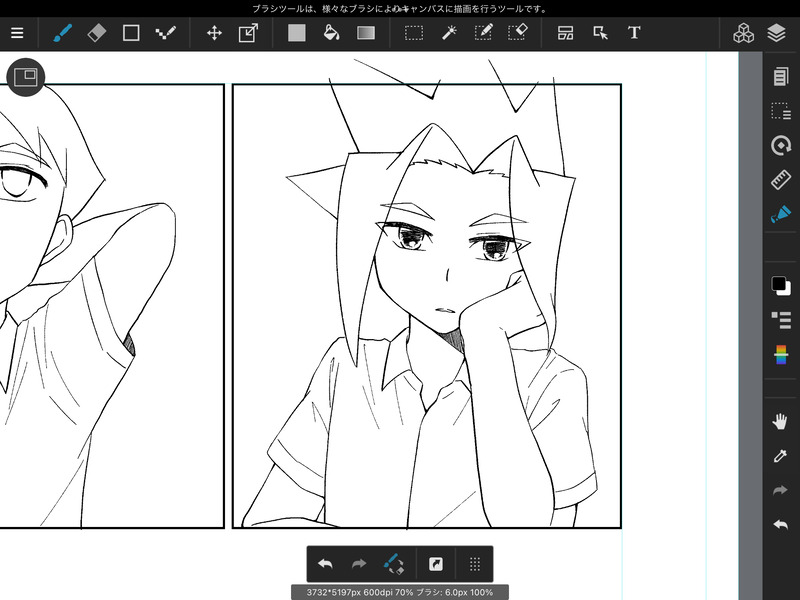
Task: Click the expand arrow shortcut button
Action: click(x=436, y=564)
